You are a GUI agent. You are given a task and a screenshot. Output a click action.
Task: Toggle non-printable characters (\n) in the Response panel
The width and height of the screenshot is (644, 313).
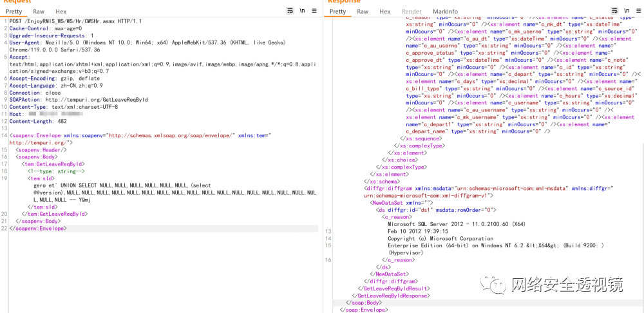[x=627, y=11]
